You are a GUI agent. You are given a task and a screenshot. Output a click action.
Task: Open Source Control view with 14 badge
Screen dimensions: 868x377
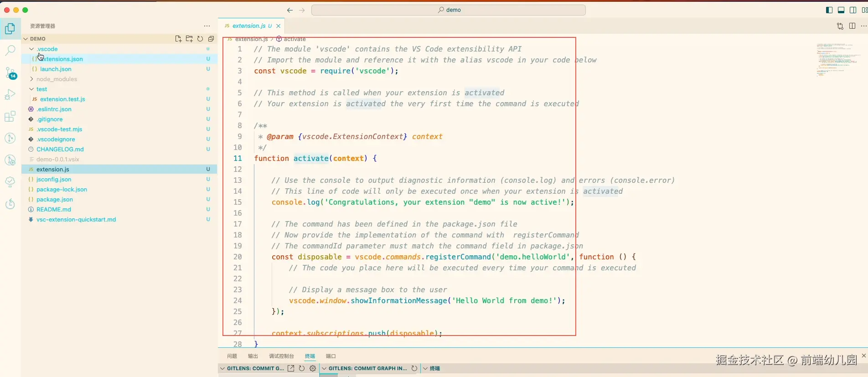click(10, 72)
